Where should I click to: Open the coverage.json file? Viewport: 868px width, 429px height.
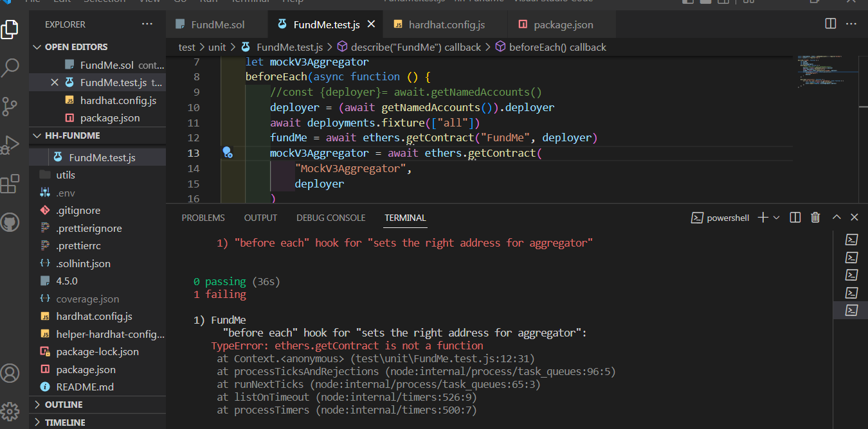97,299
